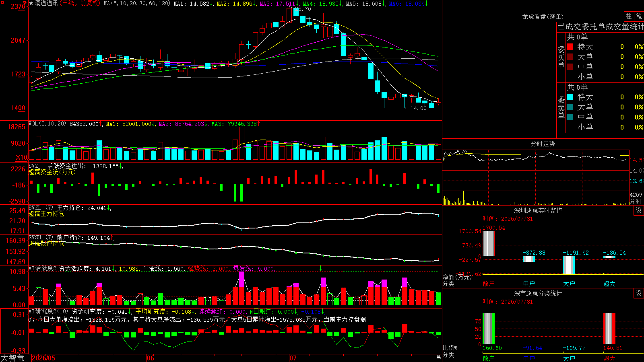Click the 深圳超赢实时监控 panel title

538,210
